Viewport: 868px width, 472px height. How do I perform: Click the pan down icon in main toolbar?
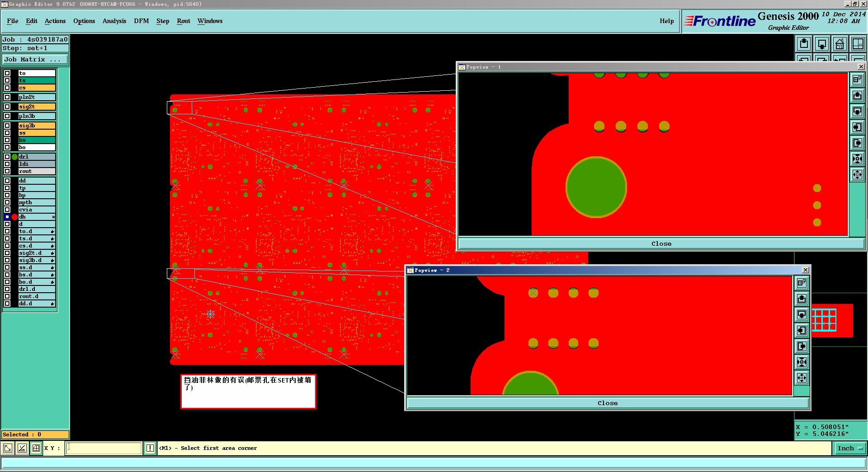coord(822,44)
